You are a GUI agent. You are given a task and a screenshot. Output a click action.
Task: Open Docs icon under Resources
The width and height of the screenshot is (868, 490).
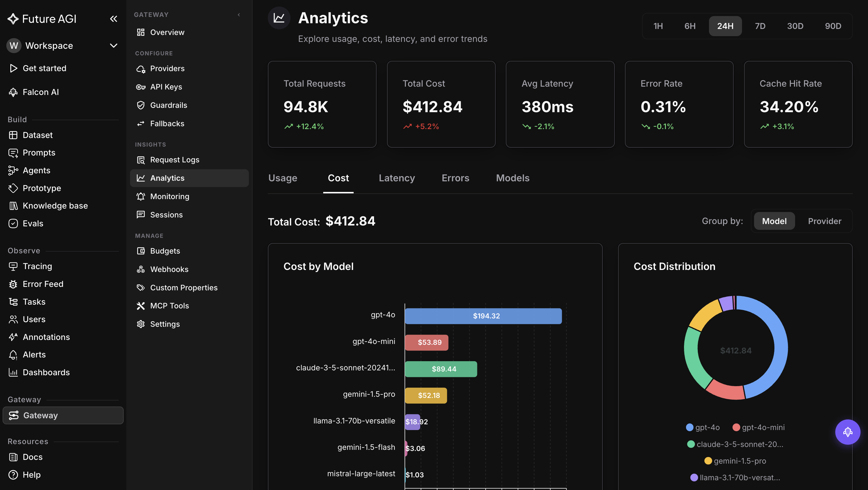[x=13, y=457]
